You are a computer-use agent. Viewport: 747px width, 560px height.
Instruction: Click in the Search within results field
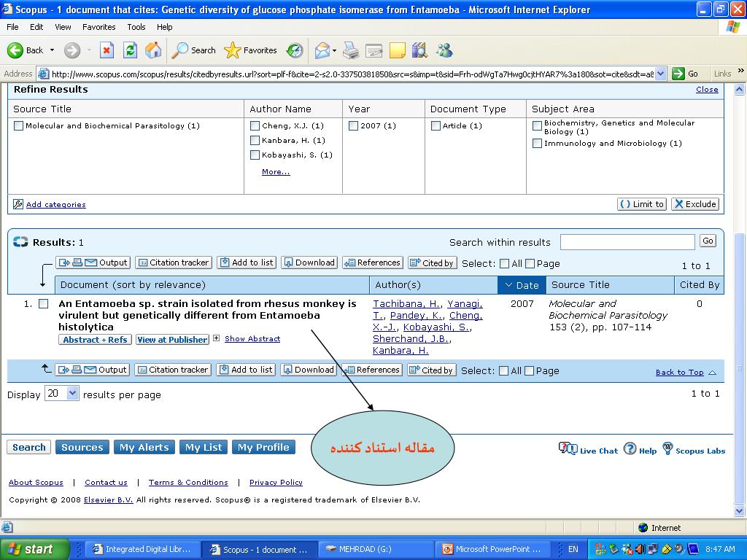[627, 242]
